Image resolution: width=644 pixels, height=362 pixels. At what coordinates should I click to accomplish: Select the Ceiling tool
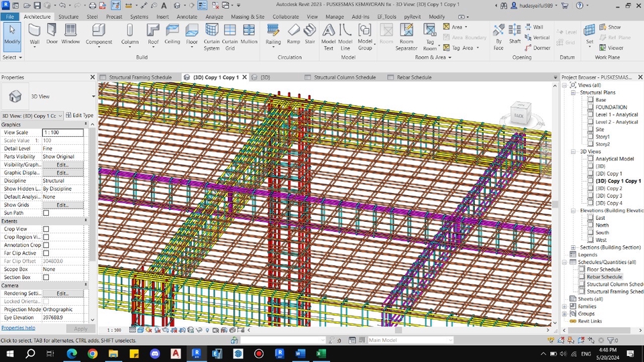point(172,34)
